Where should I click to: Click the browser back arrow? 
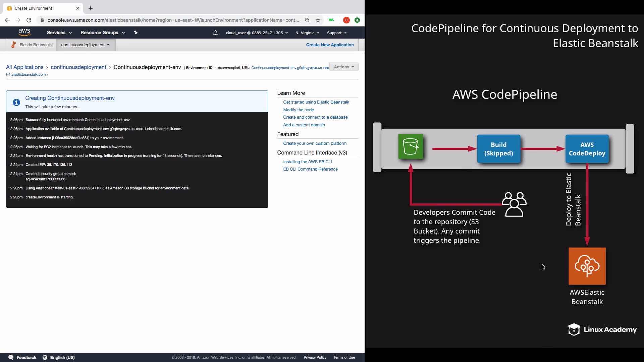pos(7,20)
